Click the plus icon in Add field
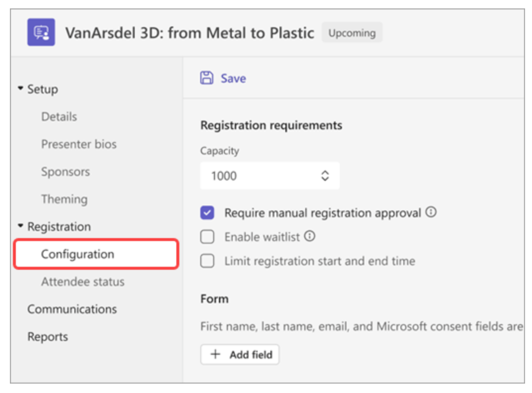The image size is (532, 393). coord(215,354)
